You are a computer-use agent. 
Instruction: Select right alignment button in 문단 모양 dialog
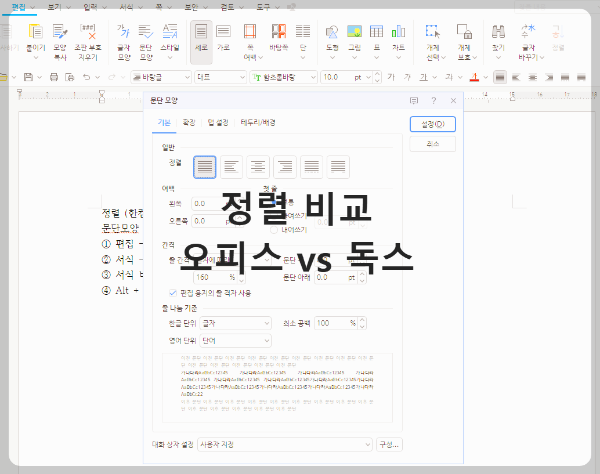285,167
